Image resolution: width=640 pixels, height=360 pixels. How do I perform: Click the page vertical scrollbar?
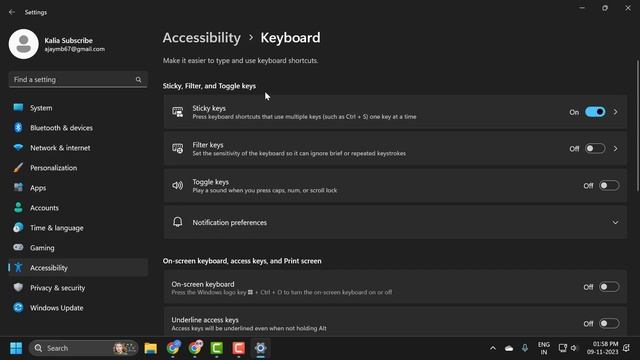(x=637, y=126)
